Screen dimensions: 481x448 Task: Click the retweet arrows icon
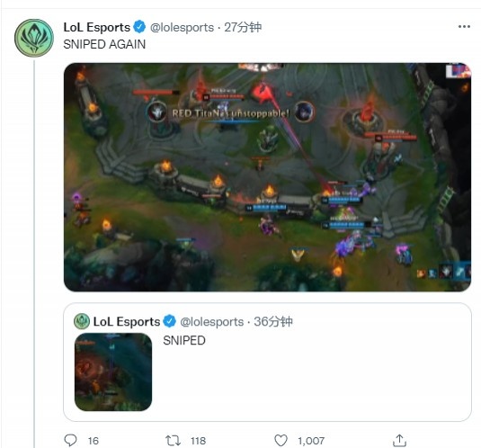click(x=173, y=441)
